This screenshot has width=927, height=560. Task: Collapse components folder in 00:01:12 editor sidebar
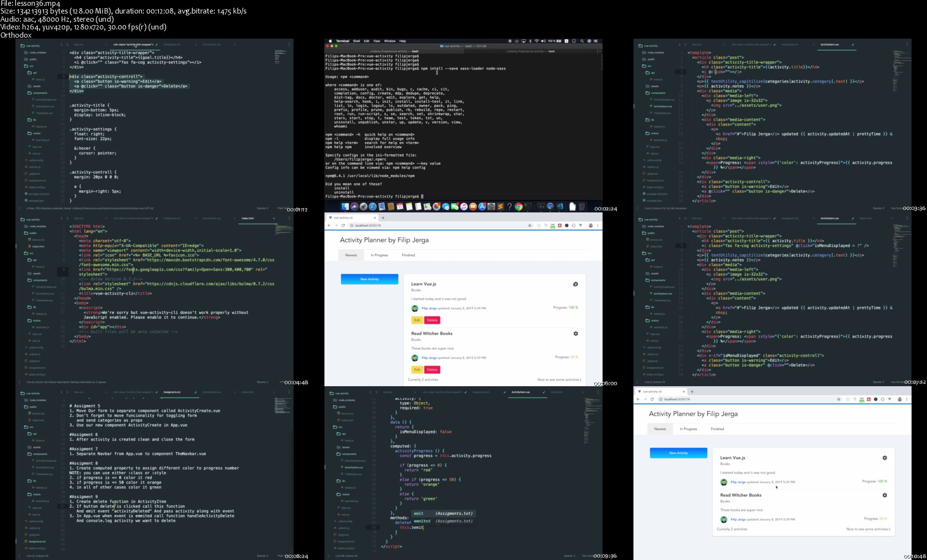(x=38, y=93)
